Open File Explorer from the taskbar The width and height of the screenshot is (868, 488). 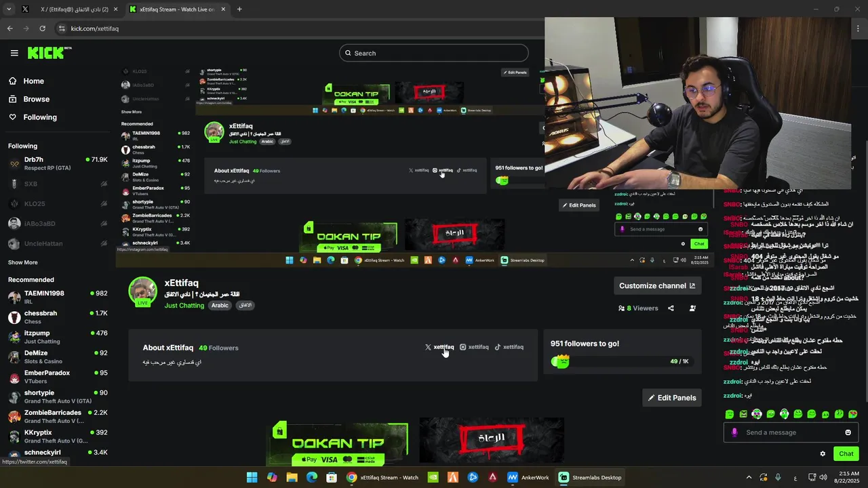[292, 478]
